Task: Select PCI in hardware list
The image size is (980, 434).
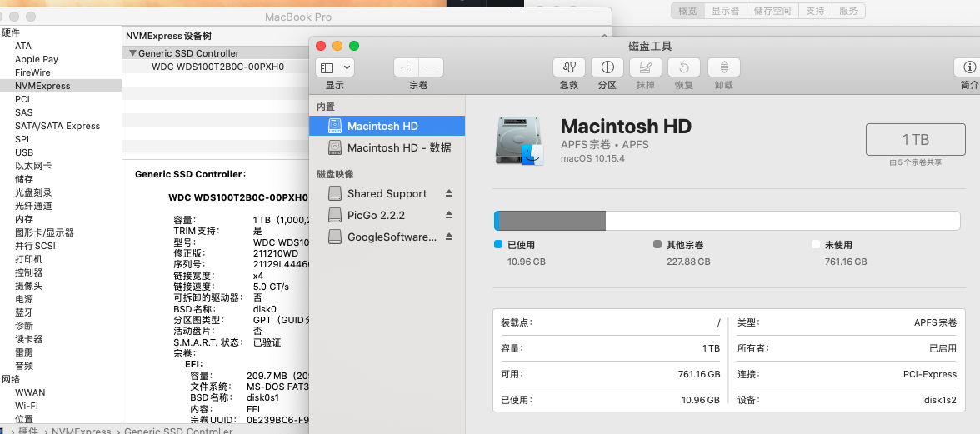Action: tap(22, 99)
